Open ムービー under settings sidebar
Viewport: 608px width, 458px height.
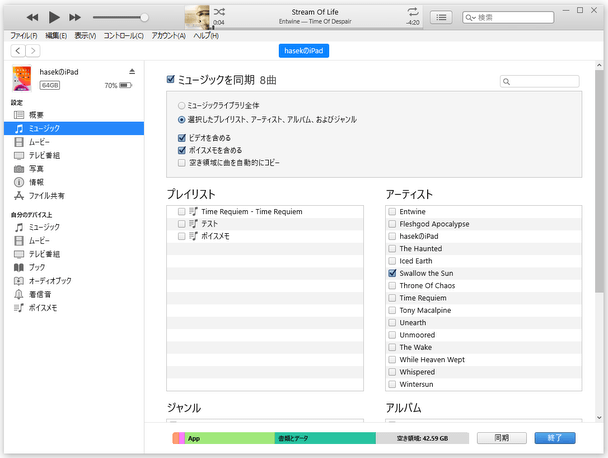tap(74, 142)
